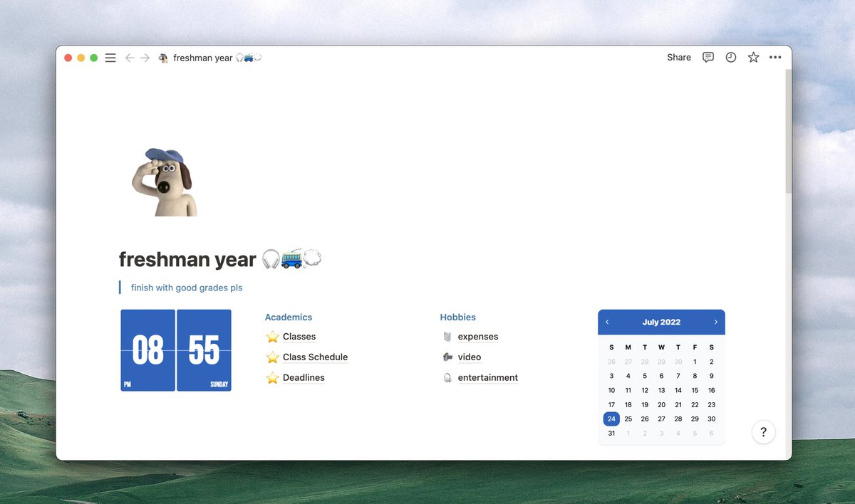Image resolution: width=855 pixels, height=504 pixels.
Task: Select July 31 in calendar
Action: (x=611, y=434)
